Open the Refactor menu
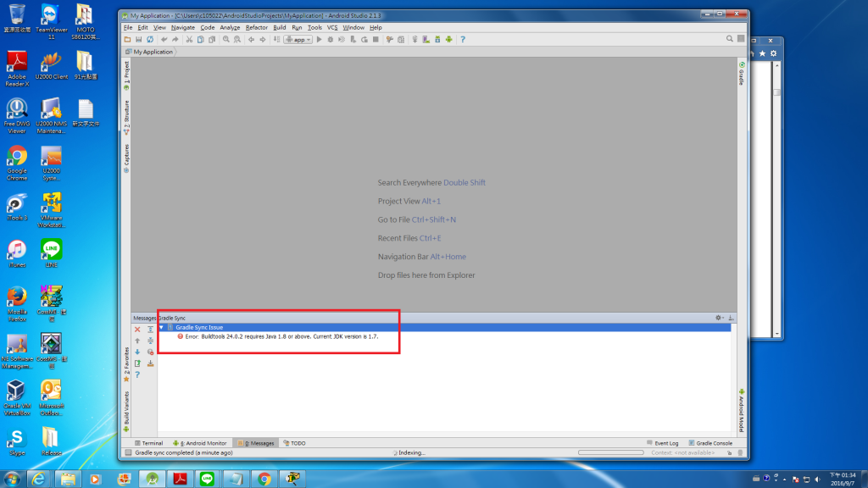Image resolution: width=868 pixels, height=488 pixels. (256, 27)
